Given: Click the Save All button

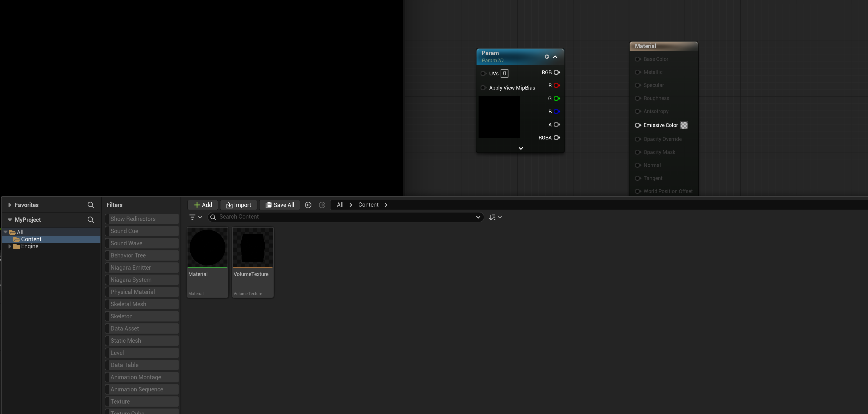Looking at the screenshot, I should point(280,205).
